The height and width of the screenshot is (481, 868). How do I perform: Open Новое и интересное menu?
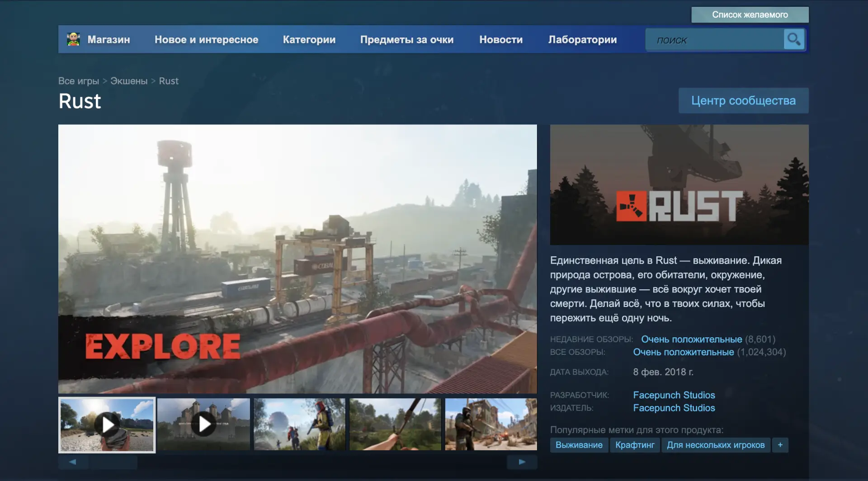(x=207, y=39)
